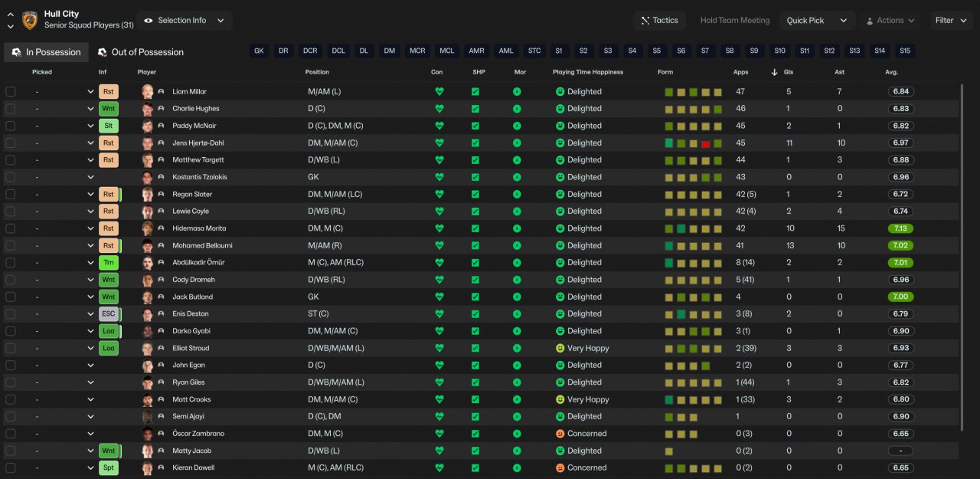The height and width of the screenshot is (479, 980).
Task: Expand the Picked dropdown for Matthew Targett
Action: (x=90, y=160)
